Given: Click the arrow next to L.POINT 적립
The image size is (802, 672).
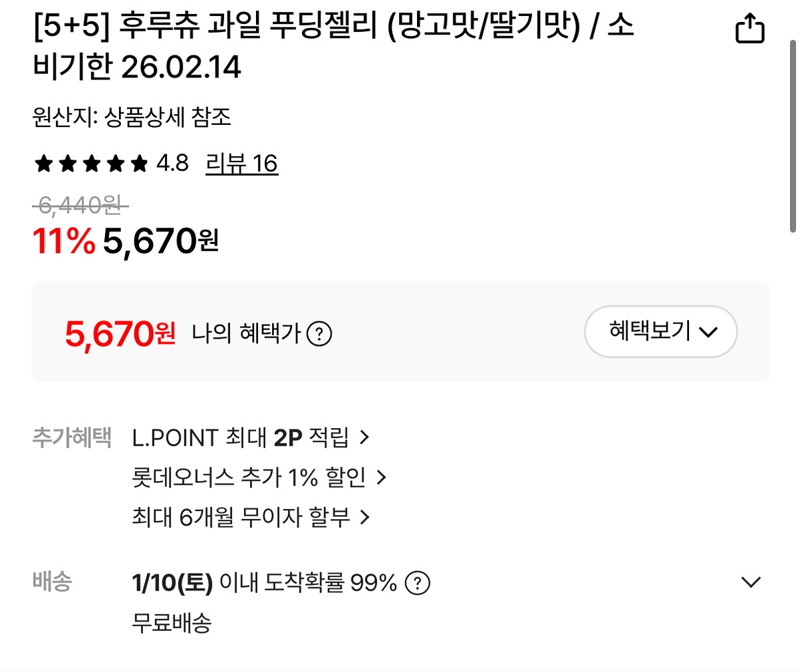Looking at the screenshot, I should (x=364, y=438).
